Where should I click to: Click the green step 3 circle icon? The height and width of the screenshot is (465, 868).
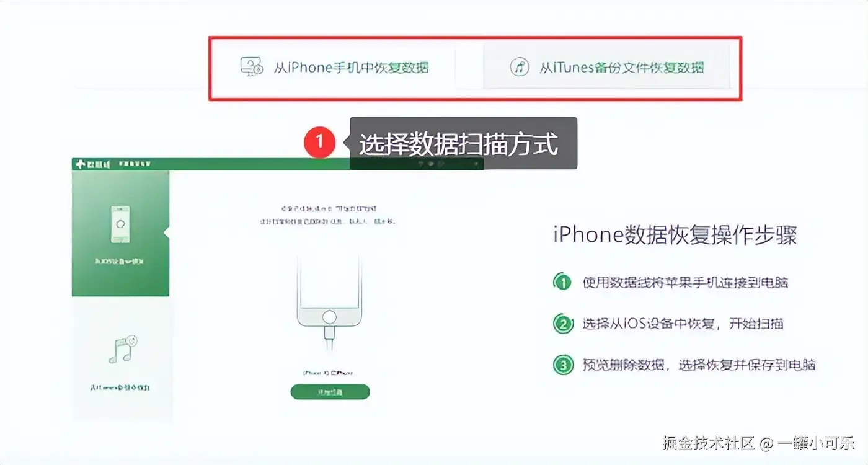(562, 365)
